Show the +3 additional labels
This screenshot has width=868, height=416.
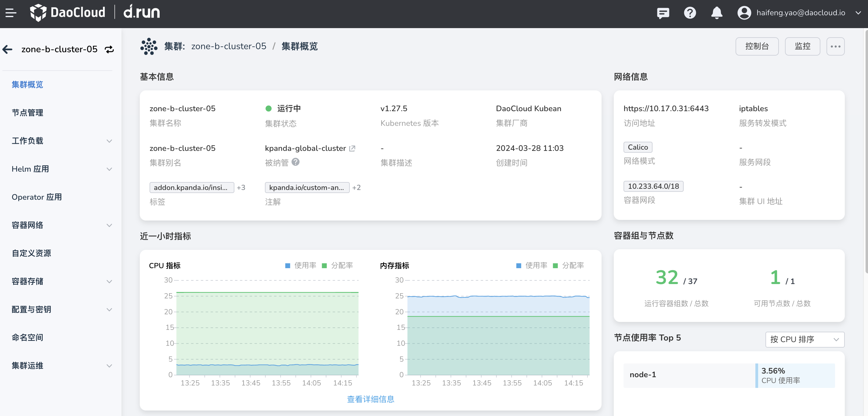[x=241, y=188]
